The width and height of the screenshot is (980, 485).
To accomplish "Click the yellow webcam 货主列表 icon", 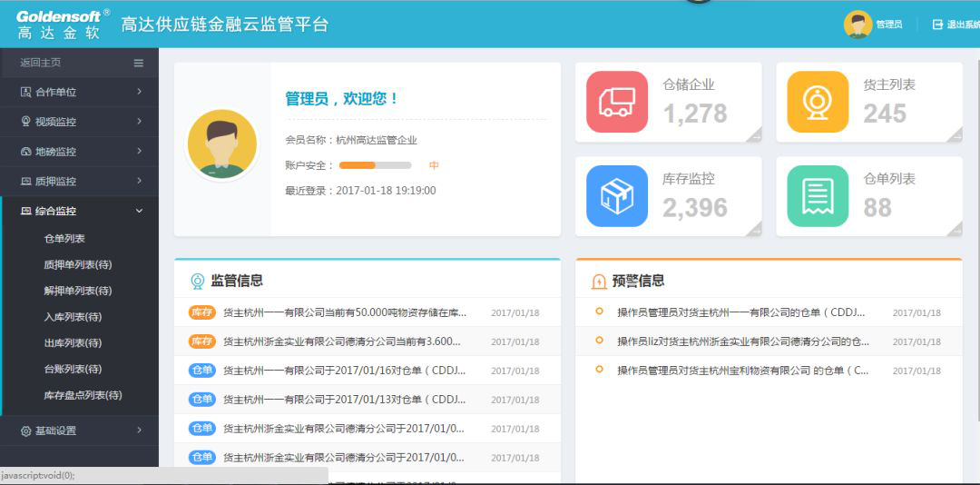I will pos(818,102).
